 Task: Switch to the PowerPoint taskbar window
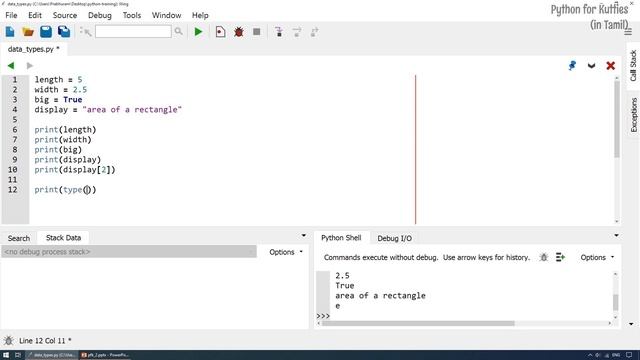coord(105,355)
